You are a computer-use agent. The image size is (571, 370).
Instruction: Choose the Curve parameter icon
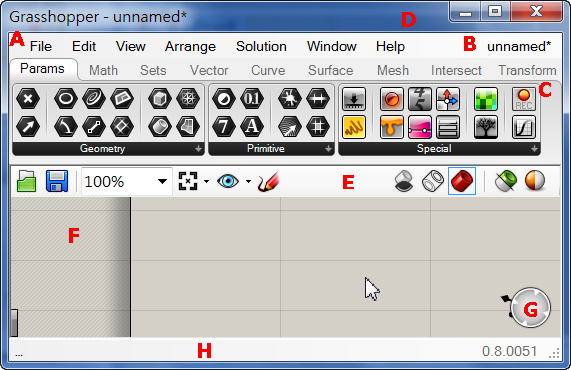click(x=66, y=127)
